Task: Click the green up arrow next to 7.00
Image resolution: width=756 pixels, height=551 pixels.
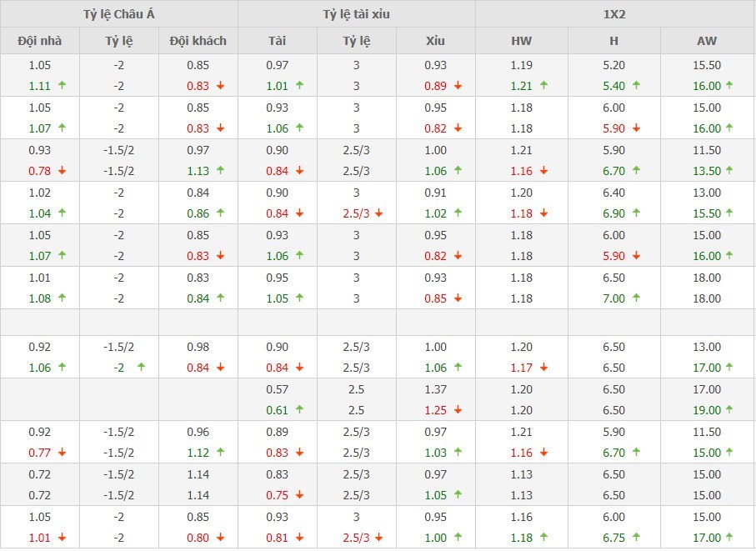Action: click(637, 298)
